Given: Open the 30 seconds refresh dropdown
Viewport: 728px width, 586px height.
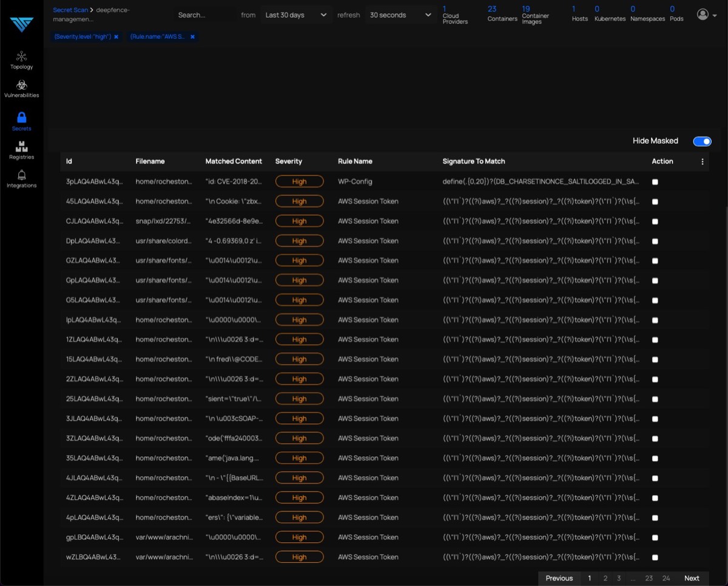Looking at the screenshot, I should [x=400, y=15].
